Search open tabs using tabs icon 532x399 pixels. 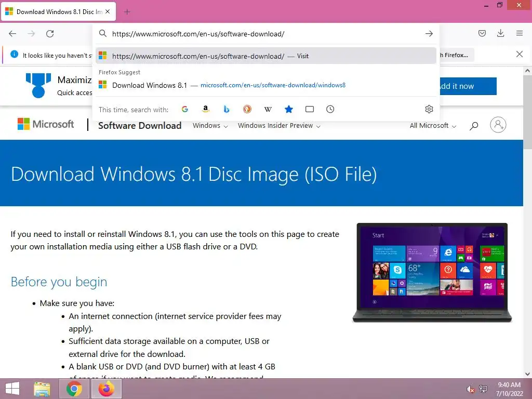(x=310, y=109)
